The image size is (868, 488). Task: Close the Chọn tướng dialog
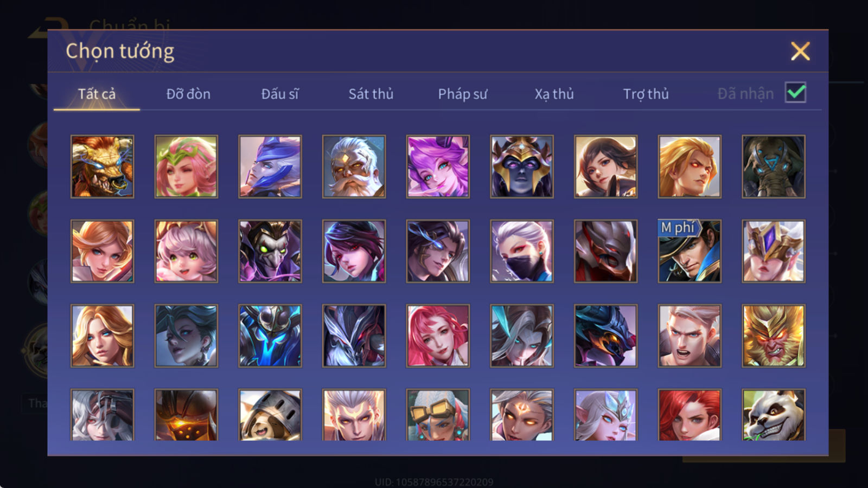800,52
